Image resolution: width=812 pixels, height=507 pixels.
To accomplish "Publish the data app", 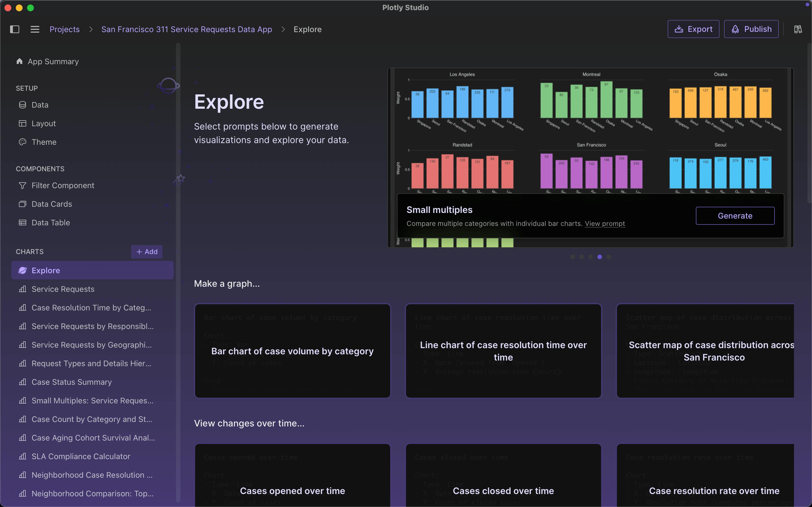I will pyautogui.click(x=751, y=29).
